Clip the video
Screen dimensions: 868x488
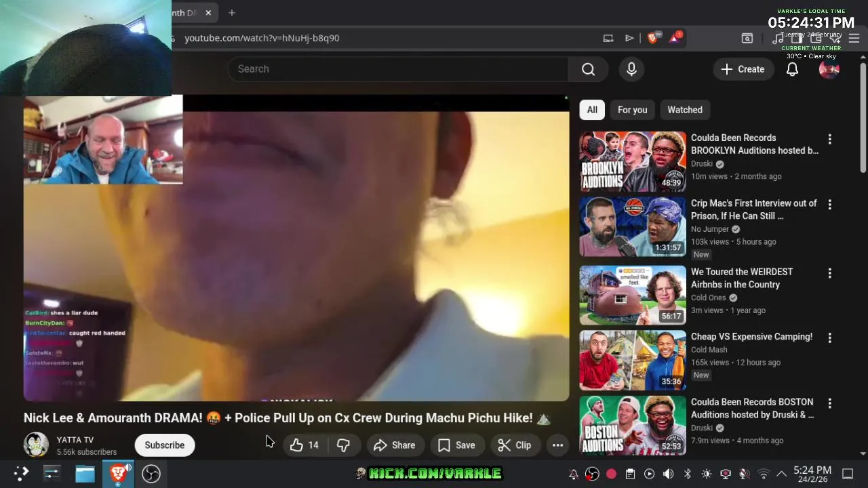[x=514, y=445]
